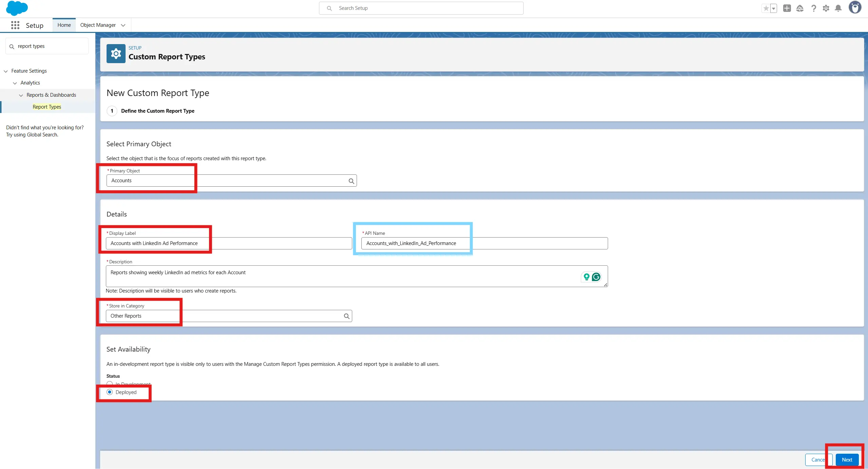Switch to the Home tab
The width and height of the screenshot is (868, 469).
pyautogui.click(x=64, y=25)
